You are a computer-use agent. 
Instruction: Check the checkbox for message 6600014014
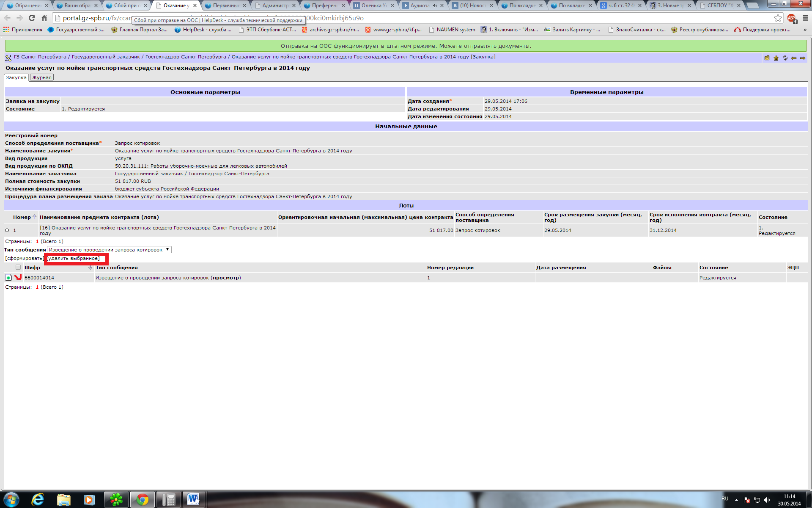tap(18, 278)
